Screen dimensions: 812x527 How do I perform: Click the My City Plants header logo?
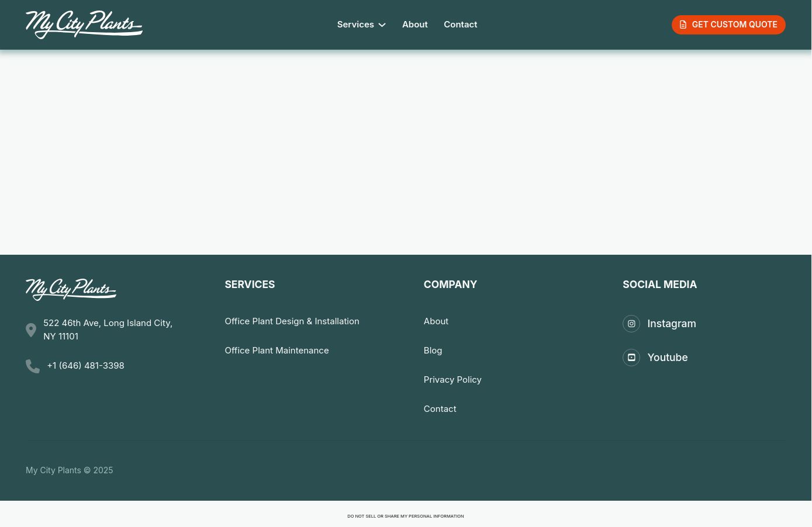coord(84,25)
